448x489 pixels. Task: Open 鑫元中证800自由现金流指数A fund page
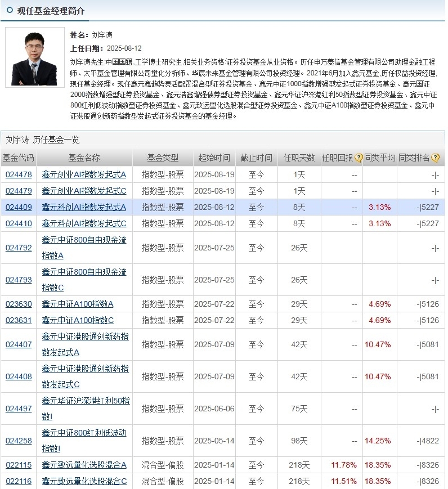coord(84,248)
